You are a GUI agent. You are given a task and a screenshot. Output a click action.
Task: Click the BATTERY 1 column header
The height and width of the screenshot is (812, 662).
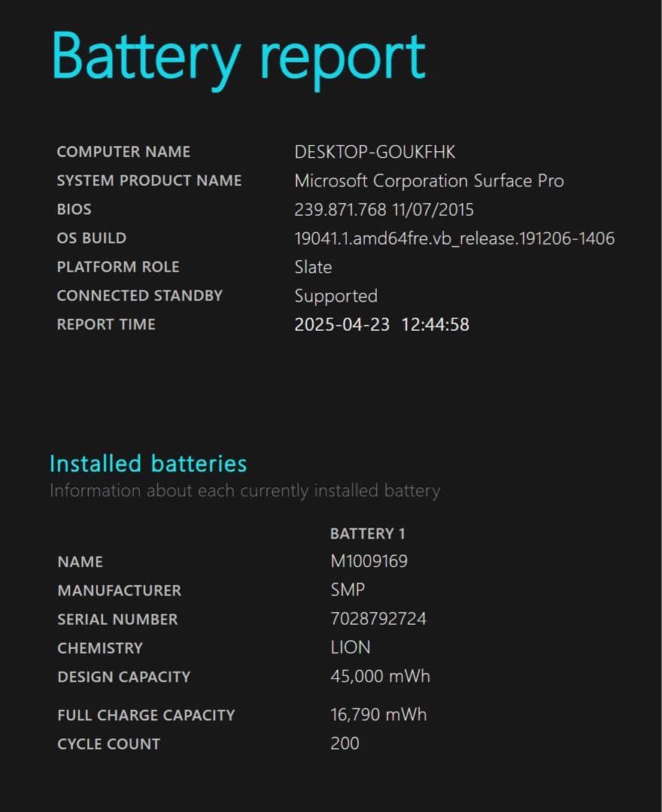367,534
